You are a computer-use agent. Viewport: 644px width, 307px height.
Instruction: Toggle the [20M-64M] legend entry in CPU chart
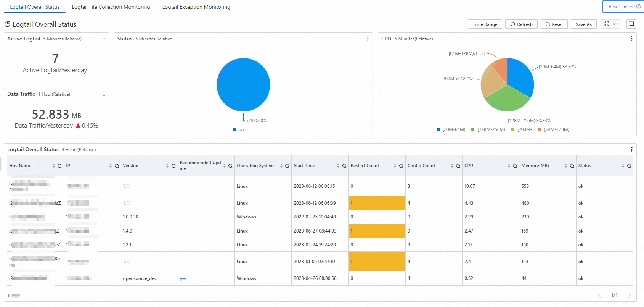(x=451, y=129)
